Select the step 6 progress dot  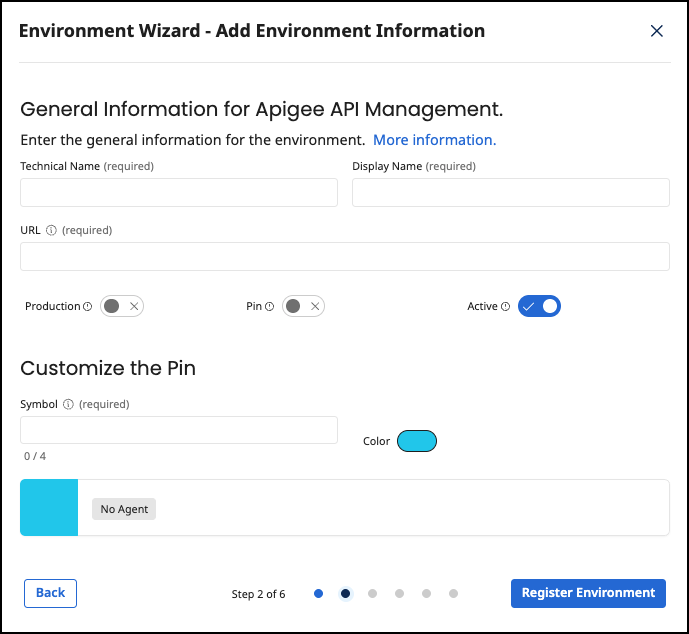tap(453, 594)
